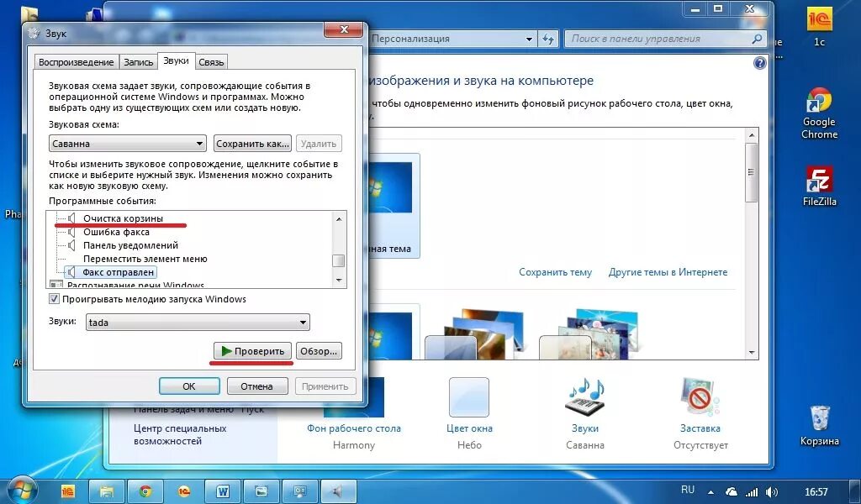Image resolution: width=861 pixels, height=504 pixels.
Task: Open Word from the taskbar
Action: tap(222, 491)
